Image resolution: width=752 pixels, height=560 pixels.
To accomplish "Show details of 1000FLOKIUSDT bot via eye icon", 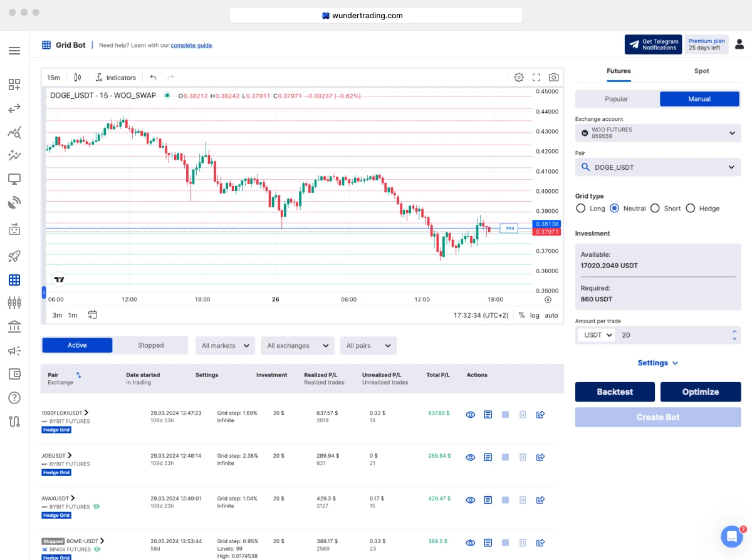I will tap(470, 414).
